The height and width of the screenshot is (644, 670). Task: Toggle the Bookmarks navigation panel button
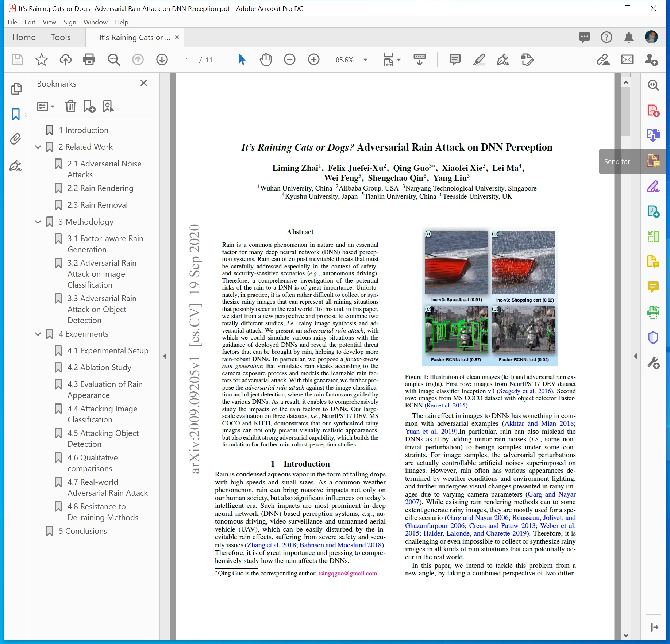[x=16, y=114]
